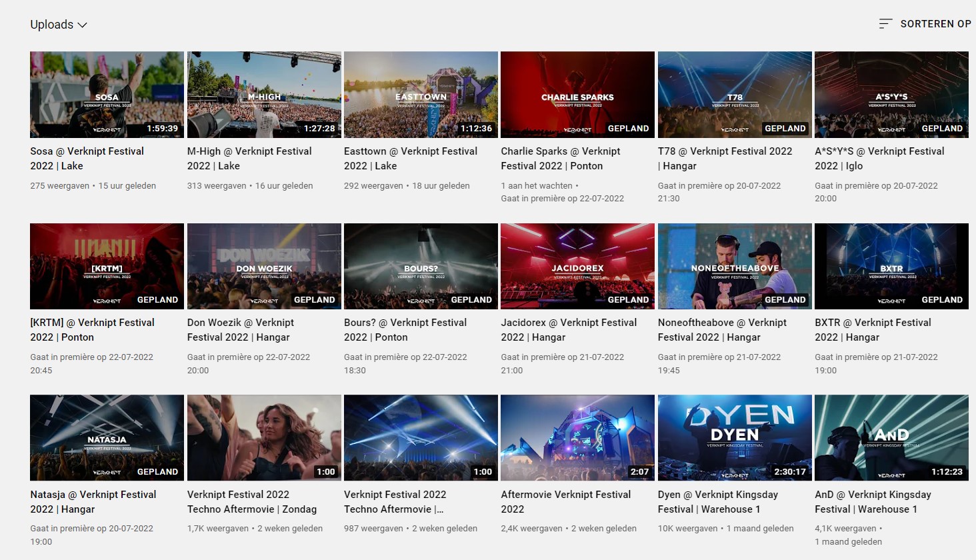Open Don Woezik video thumbnail

[x=264, y=266]
